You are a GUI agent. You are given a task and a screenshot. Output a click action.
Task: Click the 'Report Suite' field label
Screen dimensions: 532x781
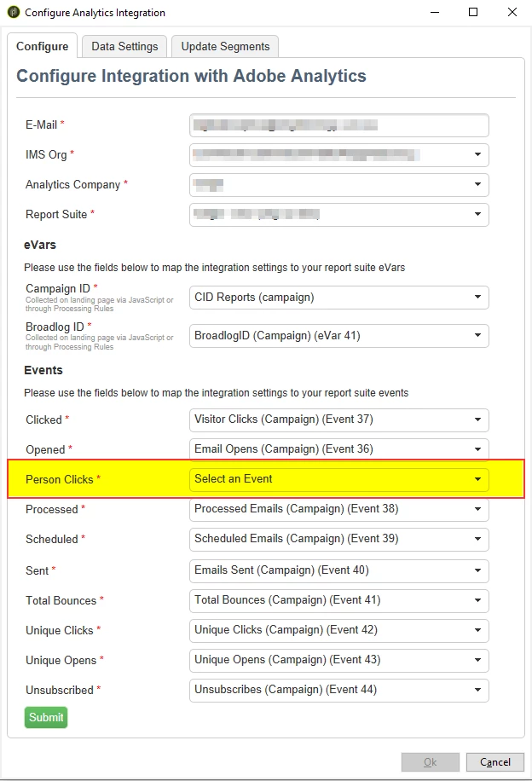56,214
